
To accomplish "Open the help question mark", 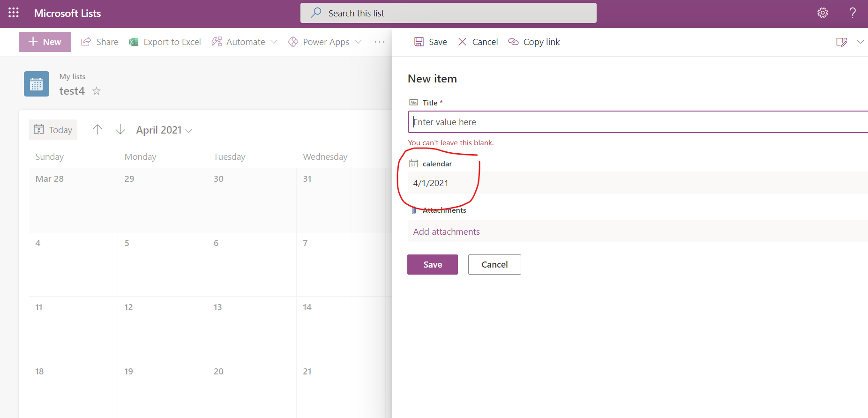I will pyautogui.click(x=853, y=13).
